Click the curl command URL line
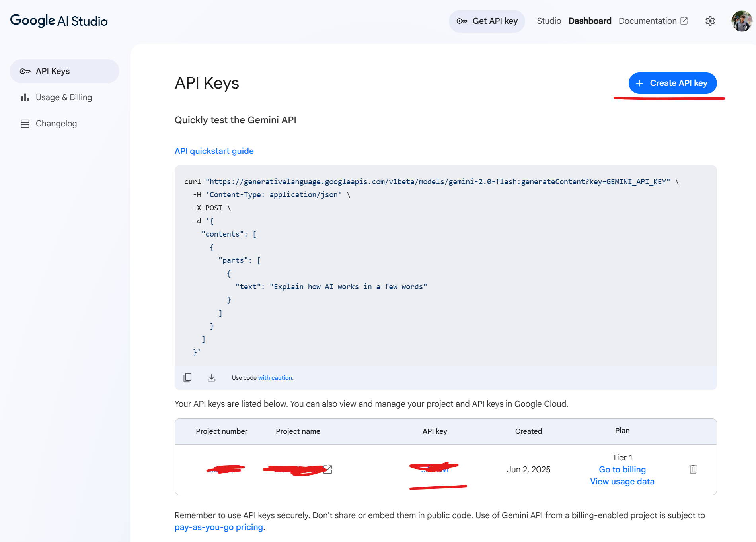Image resolution: width=756 pixels, height=542 pixels. [x=431, y=182]
